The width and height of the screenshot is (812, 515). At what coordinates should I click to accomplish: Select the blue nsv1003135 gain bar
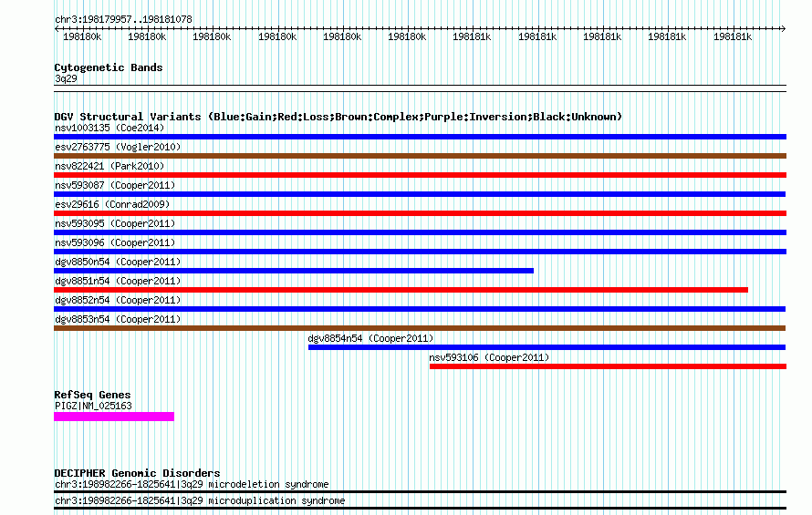(x=420, y=137)
